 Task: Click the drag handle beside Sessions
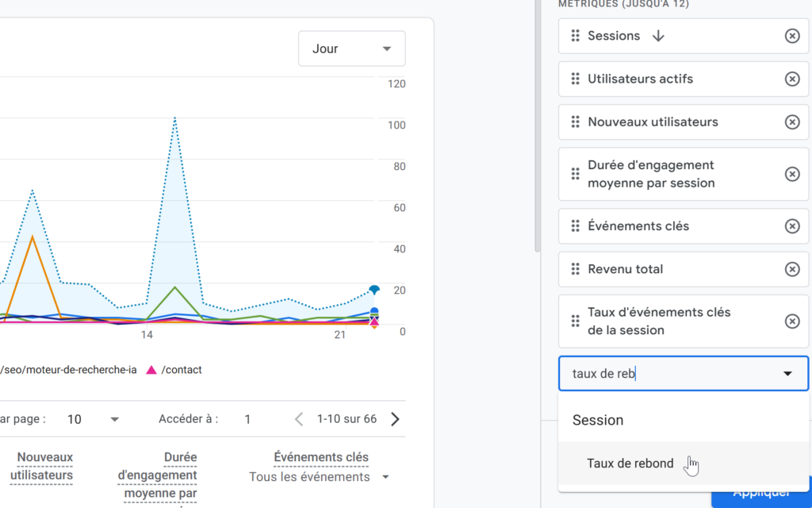tap(576, 35)
